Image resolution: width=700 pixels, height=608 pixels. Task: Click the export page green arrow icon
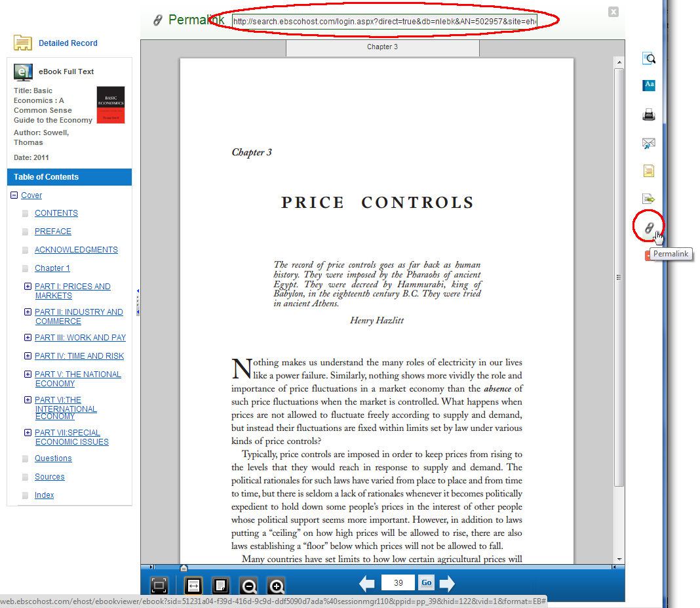649,198
